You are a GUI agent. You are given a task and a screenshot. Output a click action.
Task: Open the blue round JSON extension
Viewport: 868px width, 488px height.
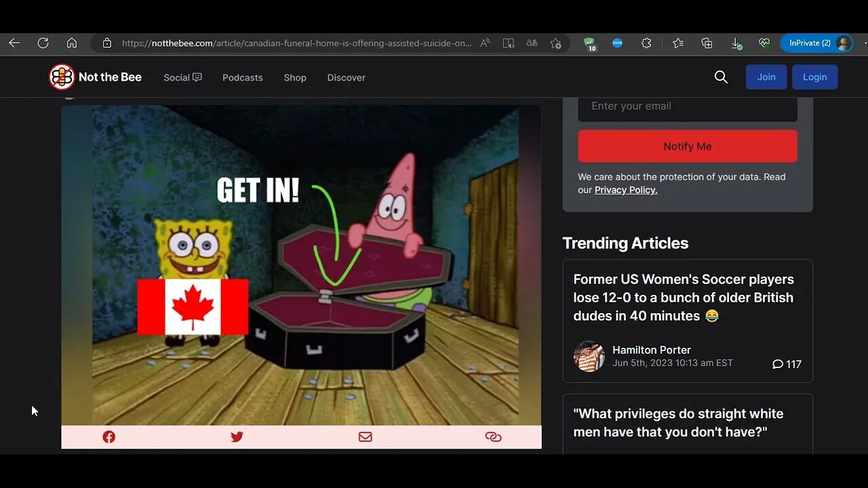point(617,43)
